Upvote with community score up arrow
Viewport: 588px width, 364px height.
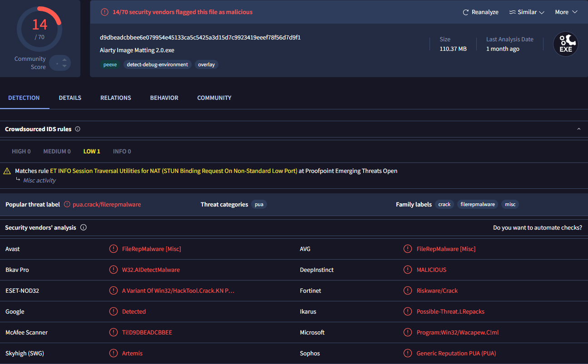[x=64, y=60]
